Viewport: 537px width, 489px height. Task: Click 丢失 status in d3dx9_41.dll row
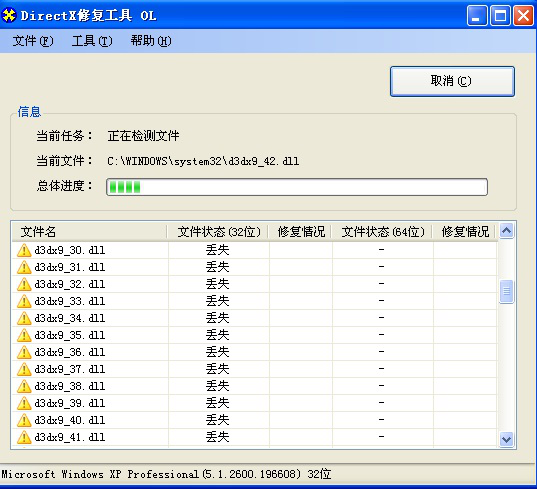[x=217, y=437]
